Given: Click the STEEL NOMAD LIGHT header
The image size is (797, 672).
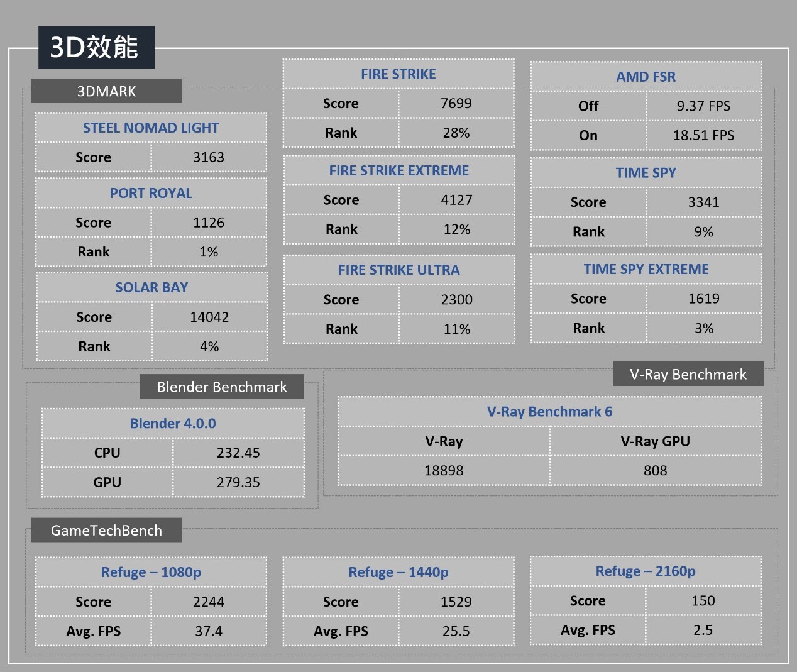Looking at the screenshot, I should [151, 128].
